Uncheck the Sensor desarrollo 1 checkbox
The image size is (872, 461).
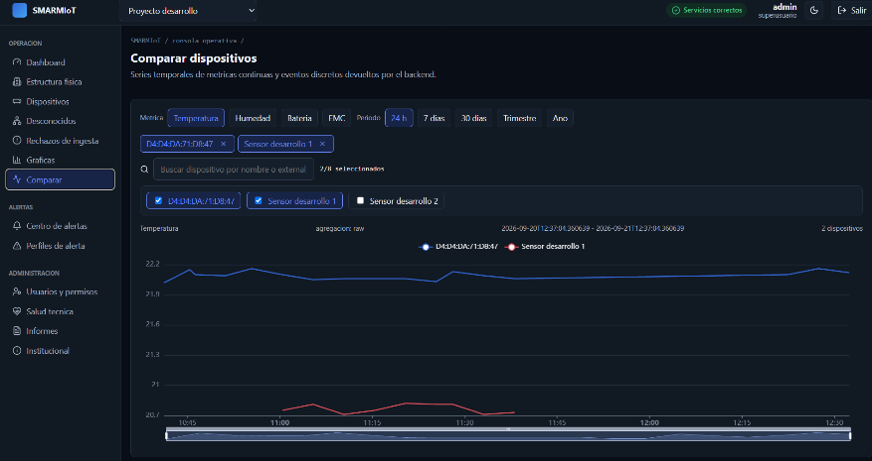pos(258,200)
